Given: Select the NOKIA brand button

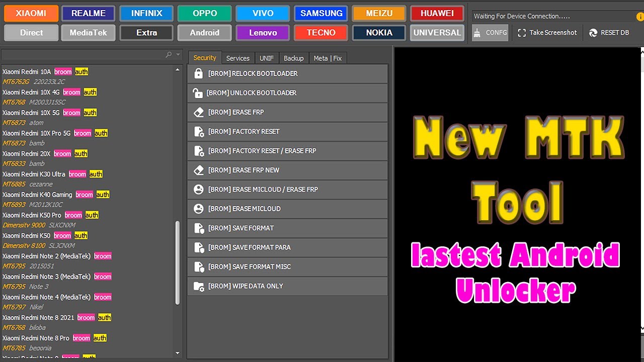Looking at the screenshot, I should point(379,33).
